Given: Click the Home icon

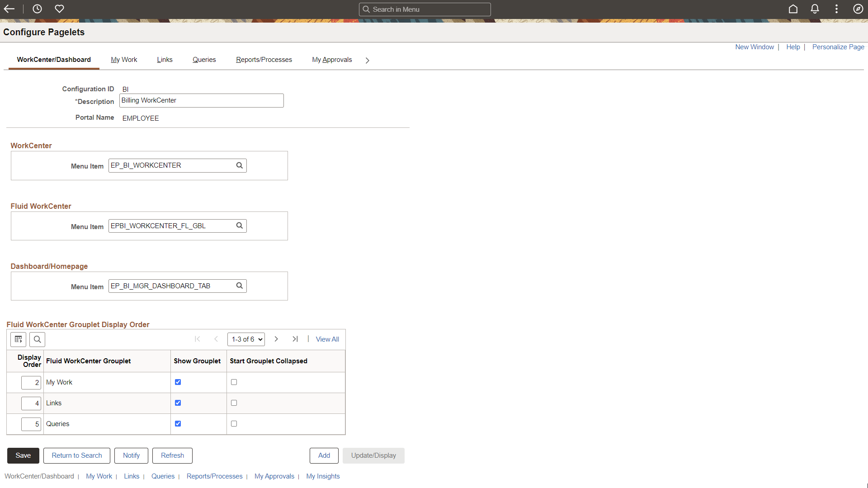Looking at the screenshot, I should [793, 9].
